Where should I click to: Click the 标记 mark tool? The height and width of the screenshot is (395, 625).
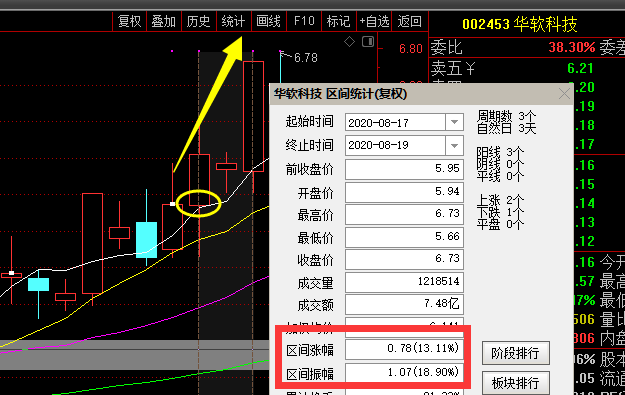[x=338, y=21]
